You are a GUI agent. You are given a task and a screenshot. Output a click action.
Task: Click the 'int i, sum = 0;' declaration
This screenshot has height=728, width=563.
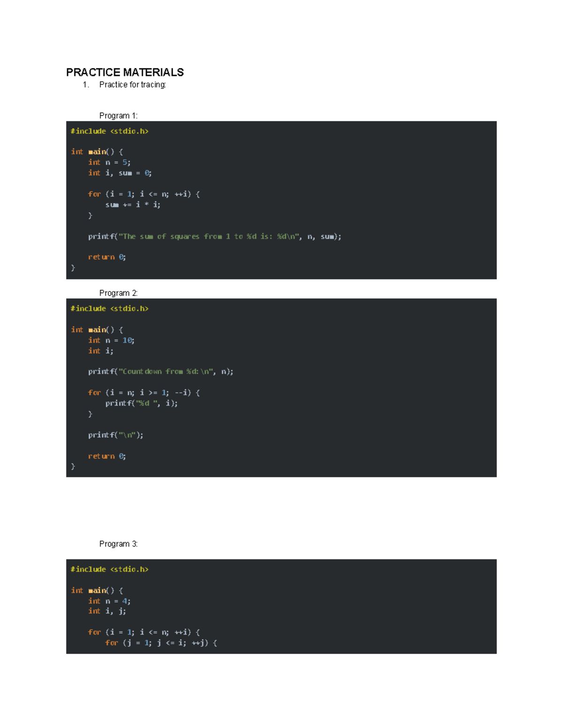(x=120, y=173)
